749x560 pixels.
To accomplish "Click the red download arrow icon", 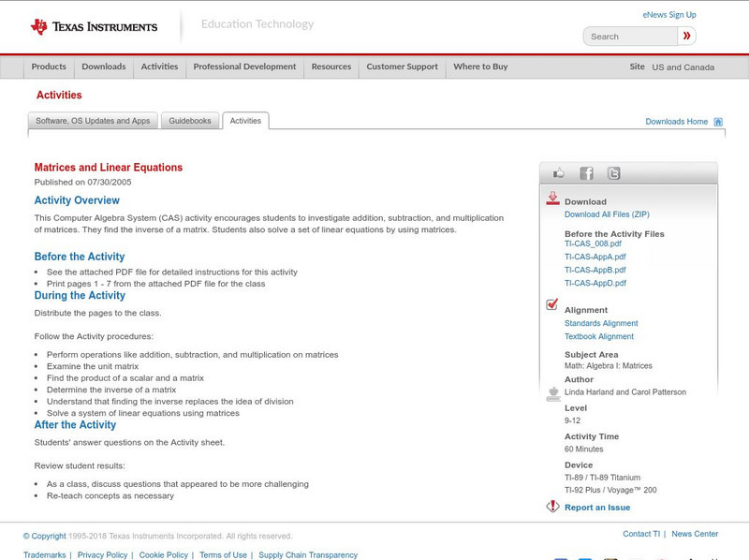I will tap(552, 199).
